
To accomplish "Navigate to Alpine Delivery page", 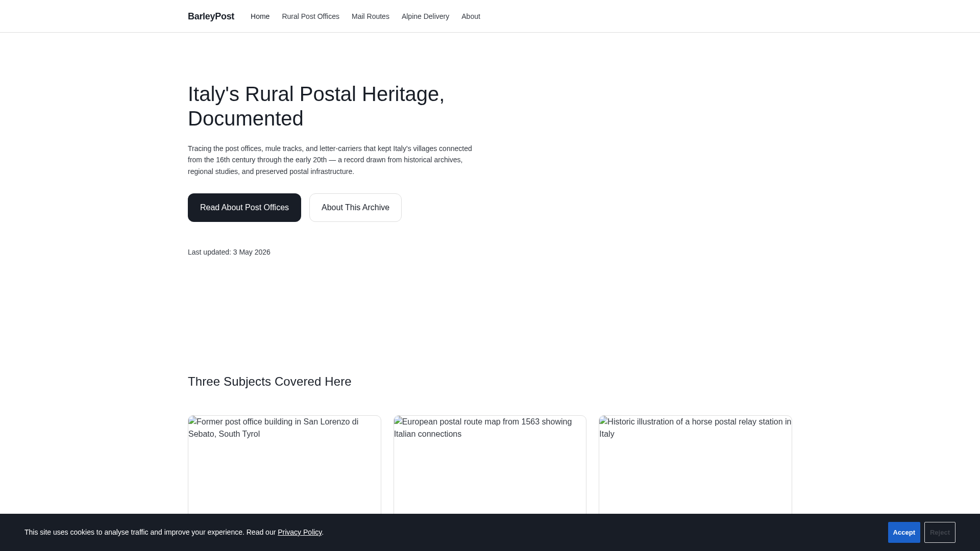I will click(425, 16).
